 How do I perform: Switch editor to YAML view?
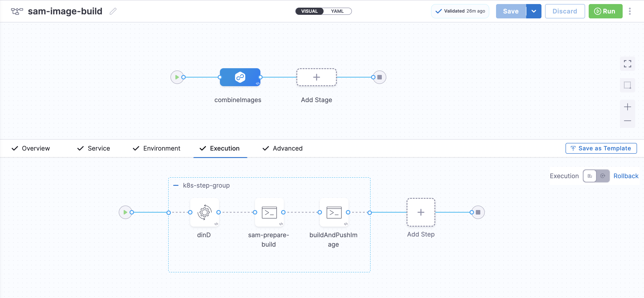[x=337, y=11]
